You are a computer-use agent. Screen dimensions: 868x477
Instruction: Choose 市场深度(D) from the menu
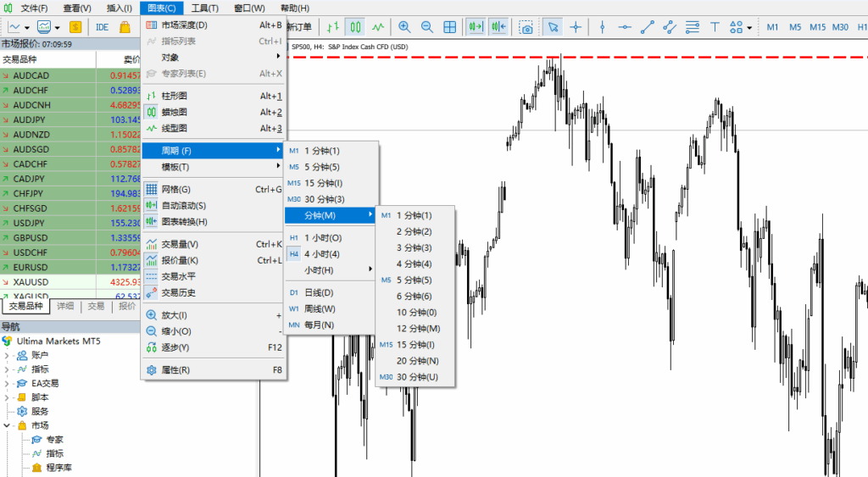coord(213,25)
